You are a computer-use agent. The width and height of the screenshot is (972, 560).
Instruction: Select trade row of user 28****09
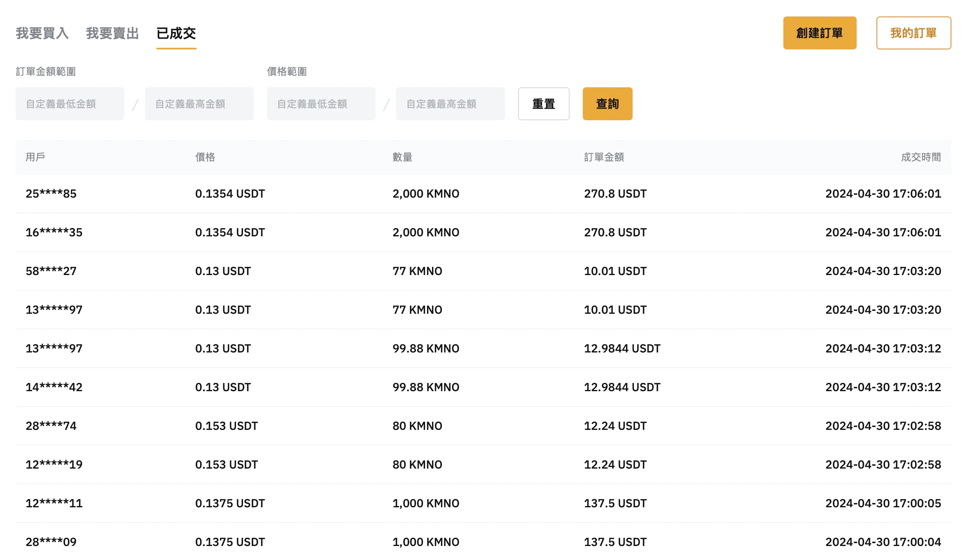point(51,542)
